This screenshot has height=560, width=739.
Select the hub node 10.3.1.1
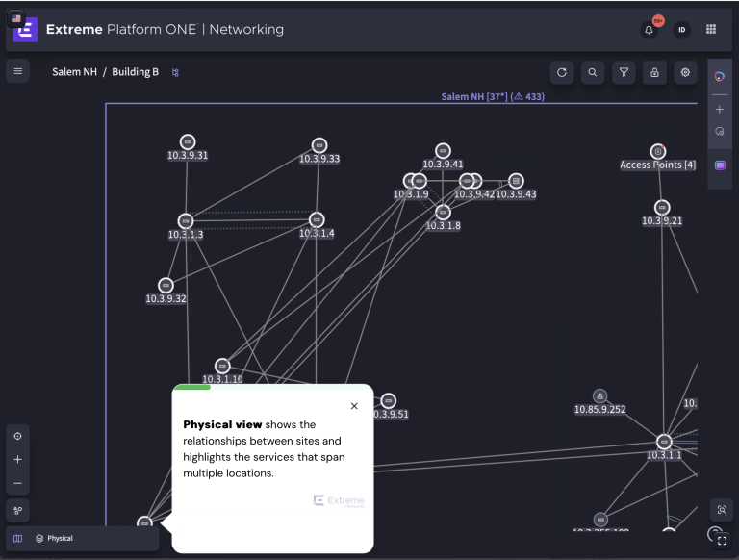coord(664,443)
